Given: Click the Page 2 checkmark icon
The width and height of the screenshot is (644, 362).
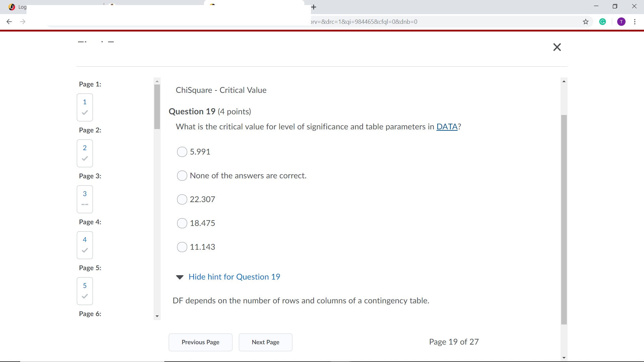Looking at the screenshot, I should (x=85, y=158).
